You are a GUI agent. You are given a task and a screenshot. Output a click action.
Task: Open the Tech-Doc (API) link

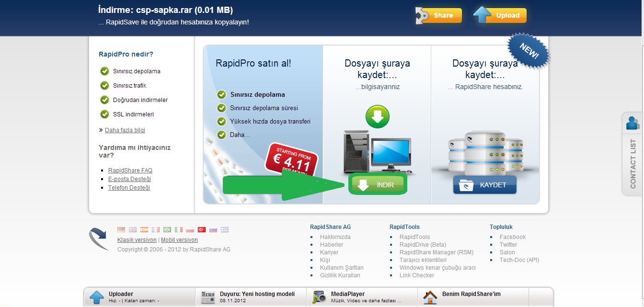(x=519, y=260)
